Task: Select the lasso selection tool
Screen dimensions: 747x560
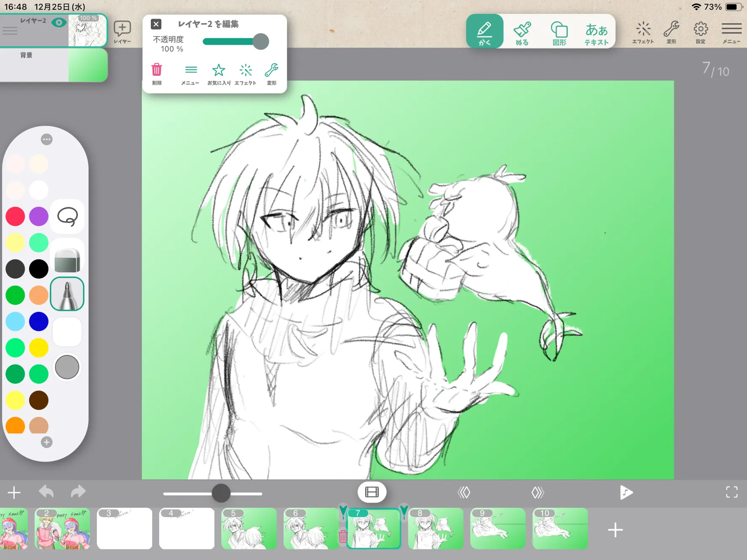Action: click(x=67, y=217)
